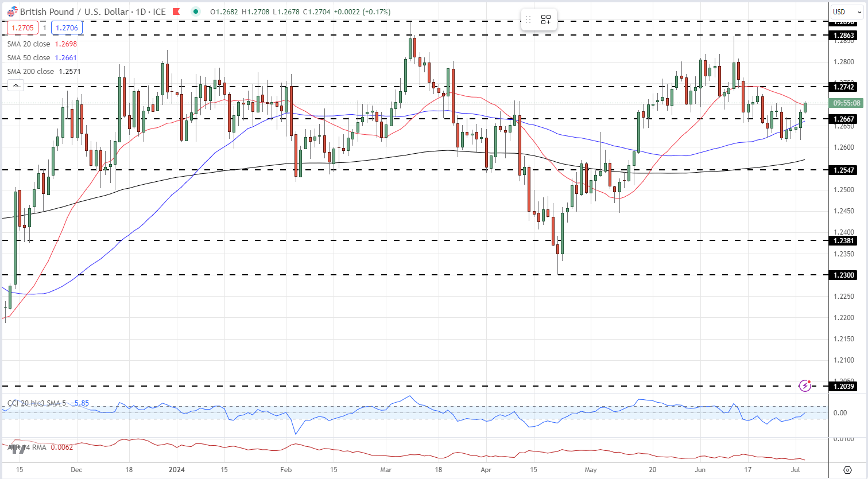Image resolution: width=868 pixels, height=479 pixels.
Task: Click the May label on time axis
Action: coord(591,470)
